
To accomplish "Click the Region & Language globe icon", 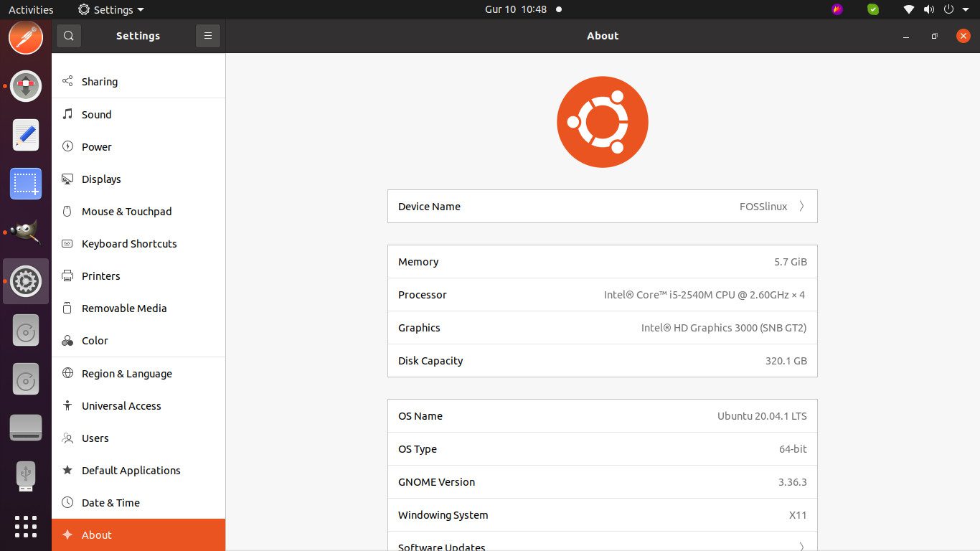I will tap(67, 373).
